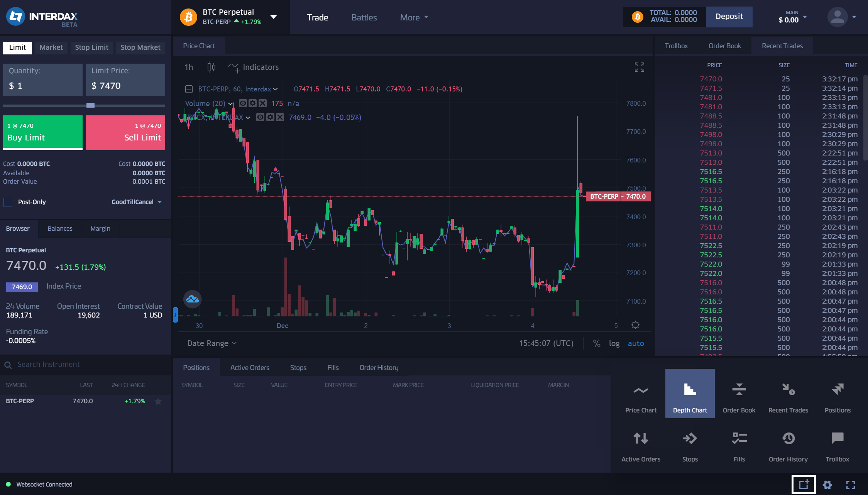Switch to the Market order tab

51,47
